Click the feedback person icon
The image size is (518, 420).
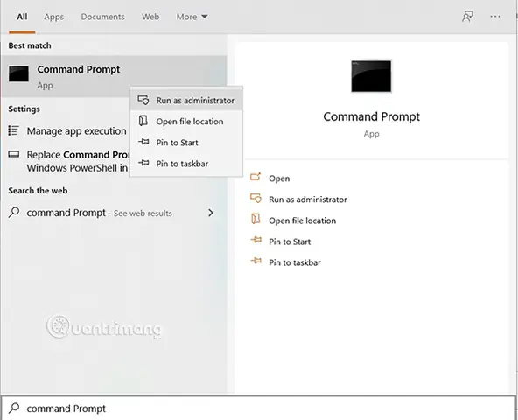467,17
